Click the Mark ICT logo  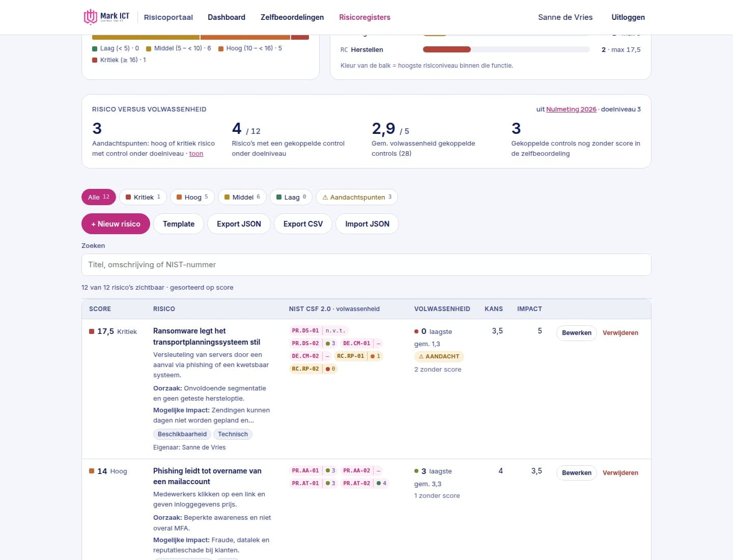pyautogui.click(x=106, y=17)
